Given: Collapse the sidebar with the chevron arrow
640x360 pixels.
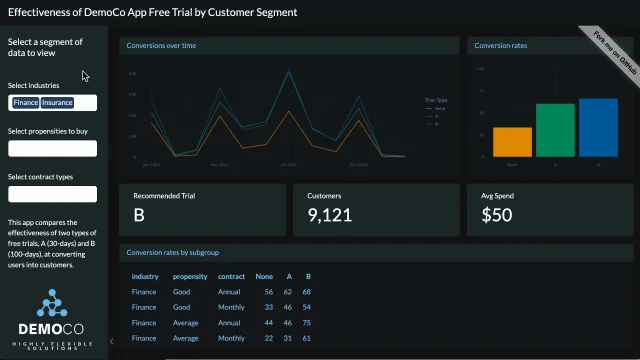Looking at the screenshot, I should pos(111,341).
